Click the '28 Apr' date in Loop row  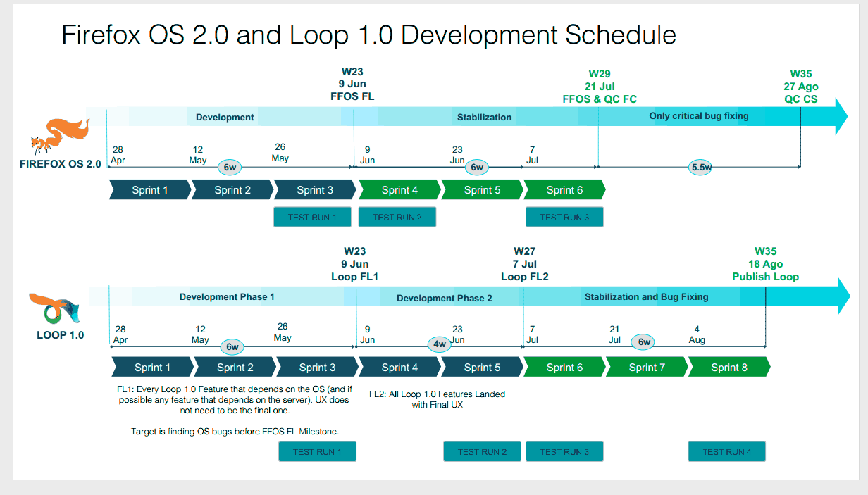(120, 334)
